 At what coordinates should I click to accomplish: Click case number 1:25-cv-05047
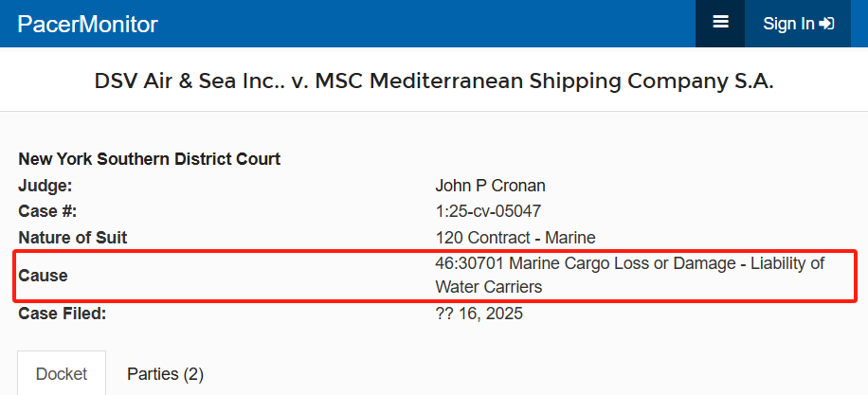[x=488, y=211]
